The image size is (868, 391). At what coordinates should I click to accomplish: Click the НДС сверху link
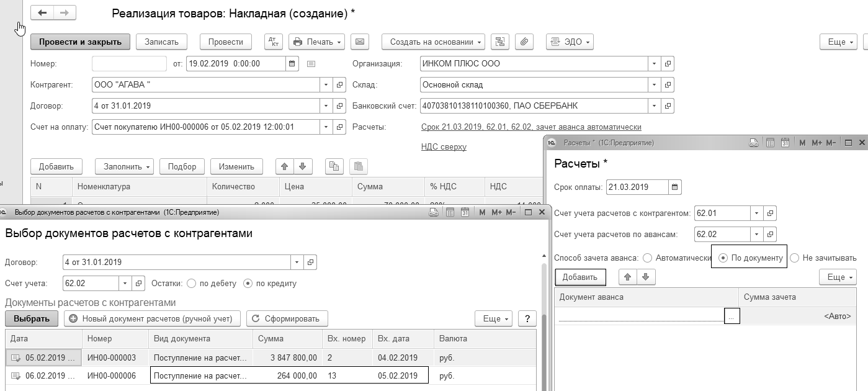click(x=444, y=146)
